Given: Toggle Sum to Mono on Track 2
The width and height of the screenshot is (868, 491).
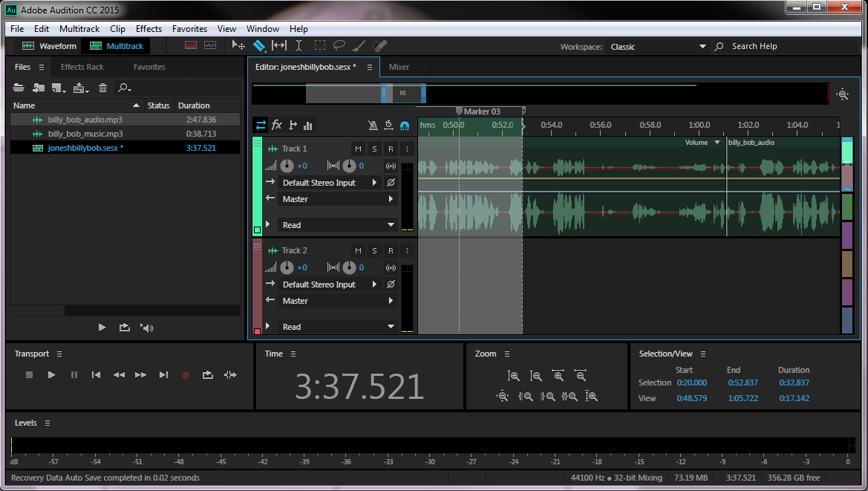Looking at the screenshot, I should (391, 267).
